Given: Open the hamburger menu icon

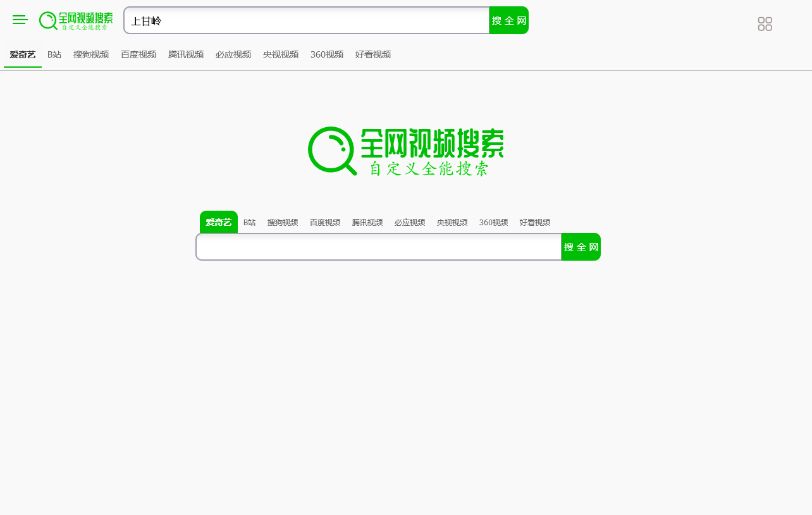Looking at the screenshot, I should [x=20, y=20].
